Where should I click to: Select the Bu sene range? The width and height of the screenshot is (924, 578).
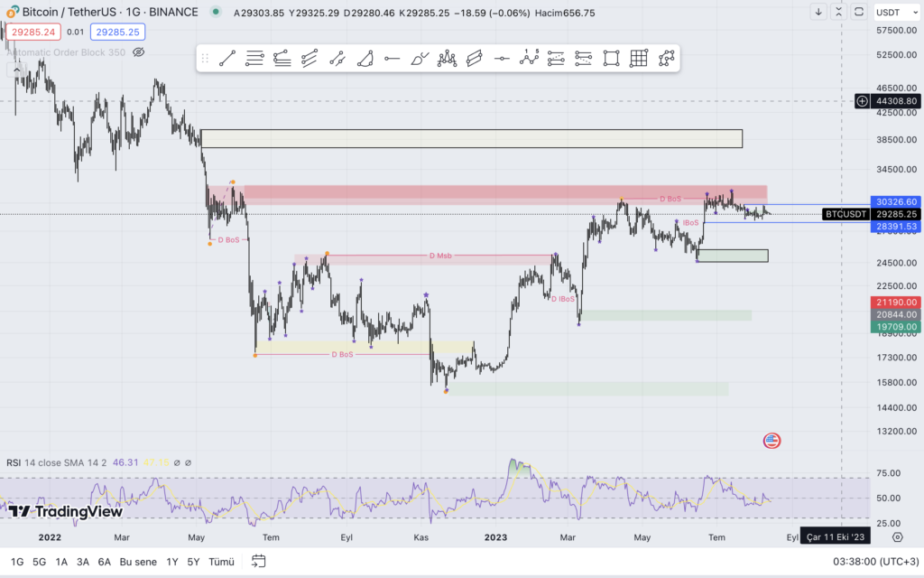click(x=138, y=562)
